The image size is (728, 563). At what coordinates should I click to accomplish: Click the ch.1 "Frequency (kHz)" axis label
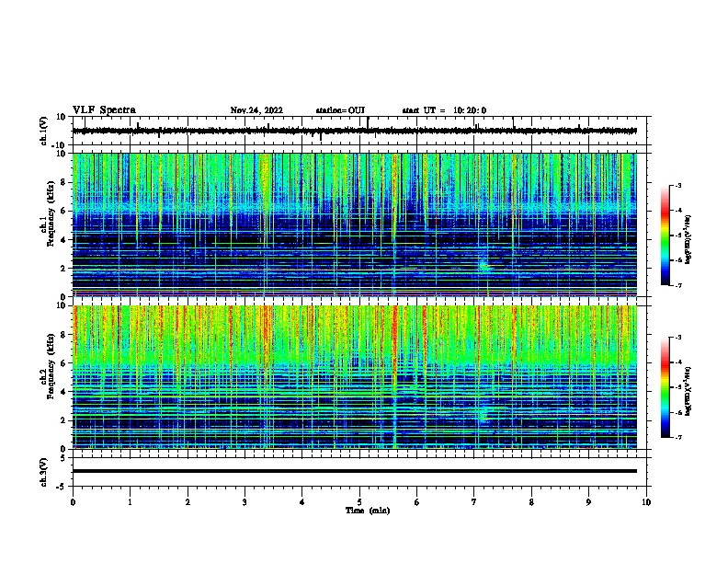pos(51,214)
